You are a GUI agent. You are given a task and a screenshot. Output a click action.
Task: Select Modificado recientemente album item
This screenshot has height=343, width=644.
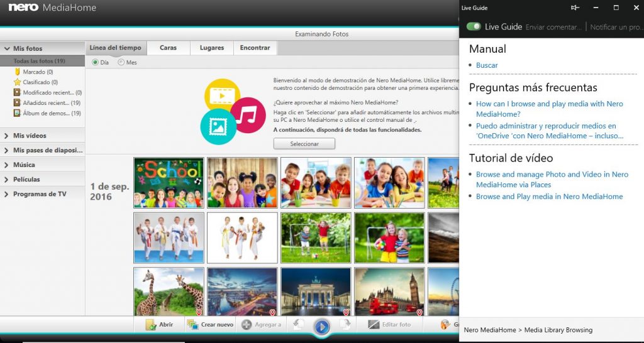pos(47,93)
